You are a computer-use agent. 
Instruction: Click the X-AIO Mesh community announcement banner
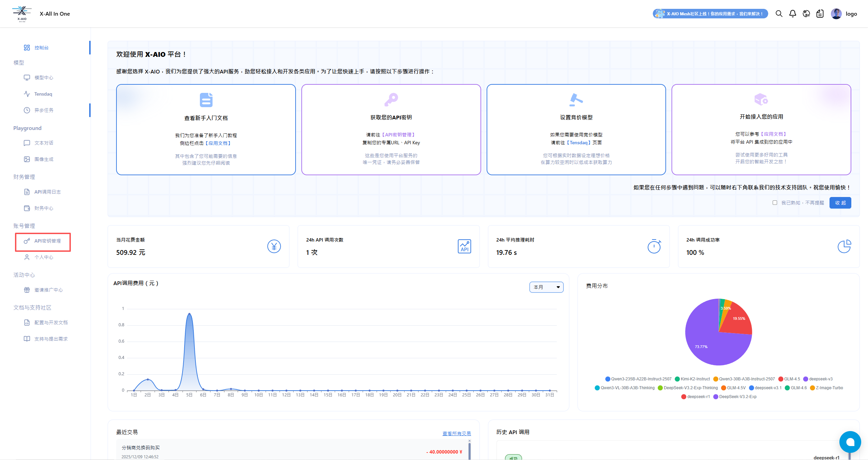click(x=710, y=14)
